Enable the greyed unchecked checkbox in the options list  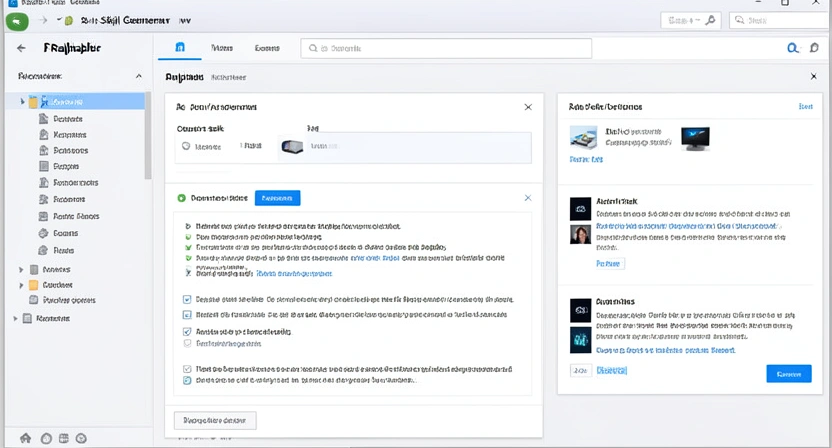pos(187,343)
